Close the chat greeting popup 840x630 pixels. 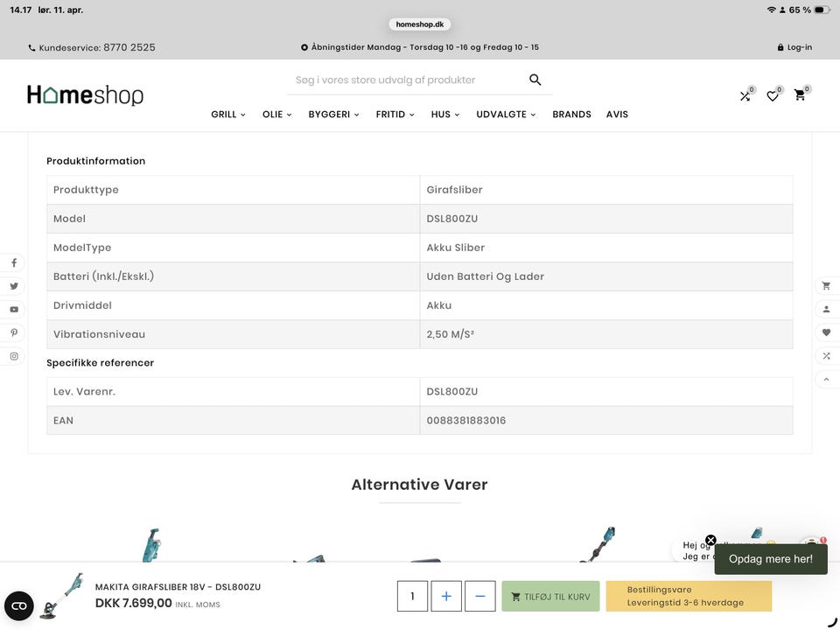[x=710, y=540]
